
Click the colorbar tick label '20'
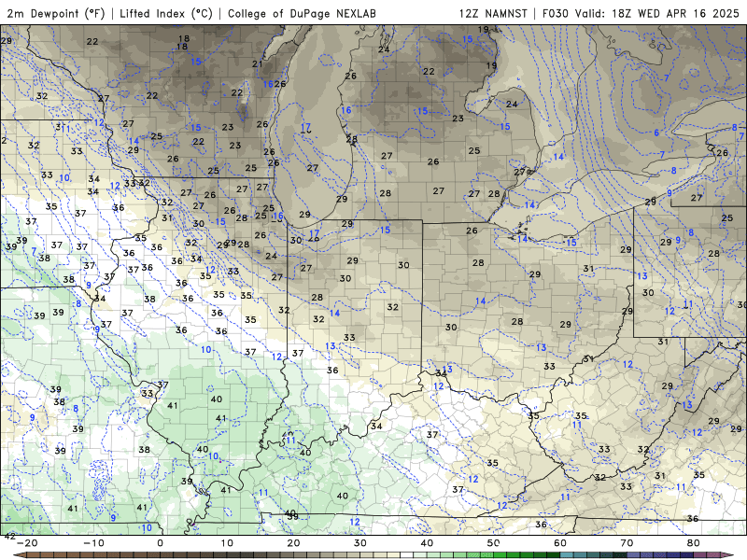tap(293, 543)
